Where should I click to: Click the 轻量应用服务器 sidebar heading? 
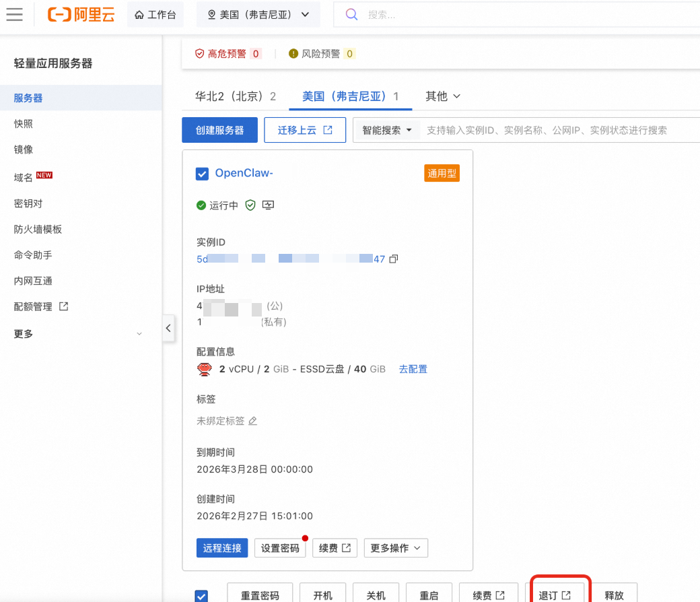point(53,63)
